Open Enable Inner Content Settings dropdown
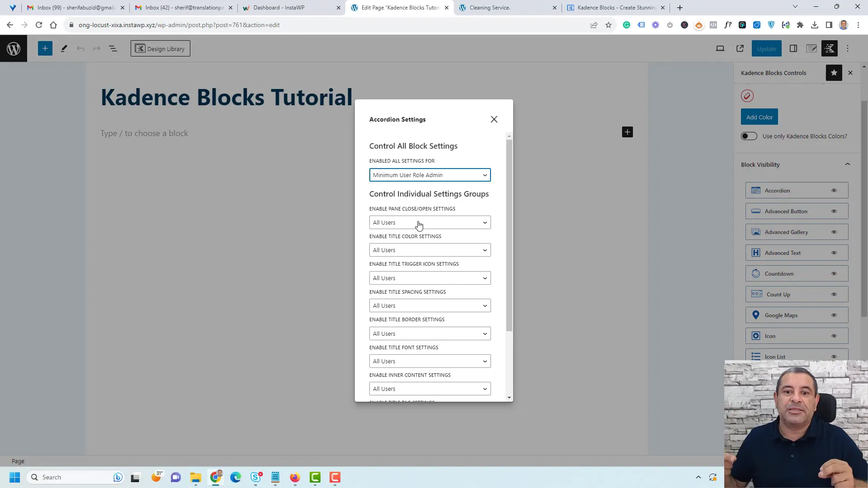 pos(430,389)
